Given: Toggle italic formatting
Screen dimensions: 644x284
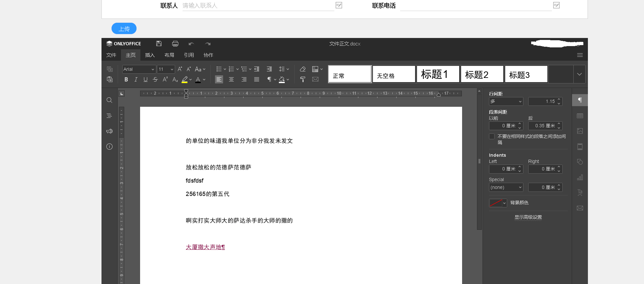Looking at the screenshot, I should [136, 80].
